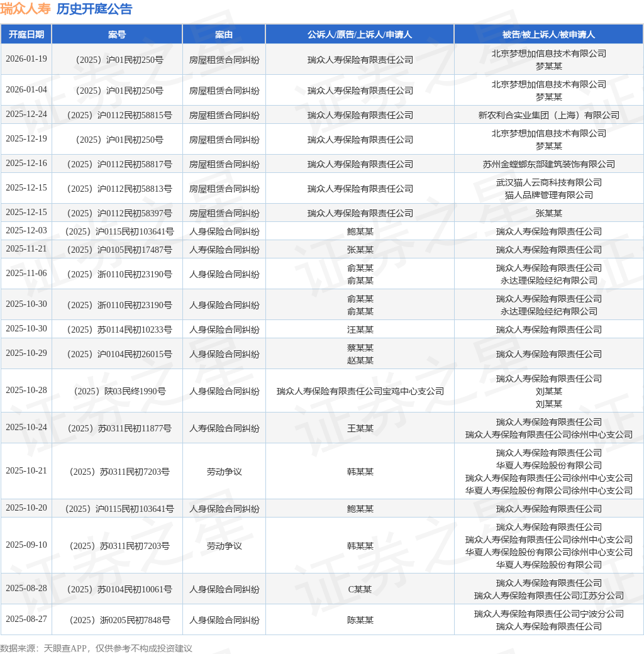Click the date cell 2026-01-04
Screen dimensions: 644x654
click(26, 90)
